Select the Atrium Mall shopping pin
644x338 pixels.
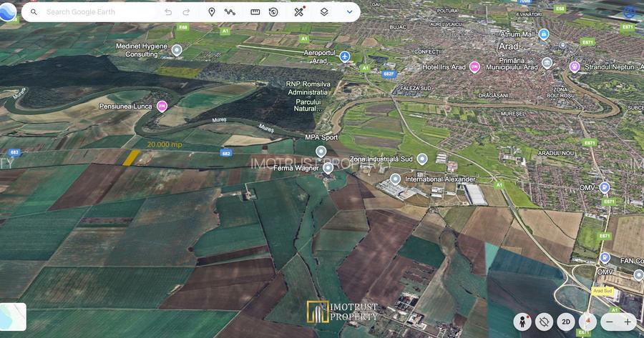pyautogui.click(x=544, y=34)
